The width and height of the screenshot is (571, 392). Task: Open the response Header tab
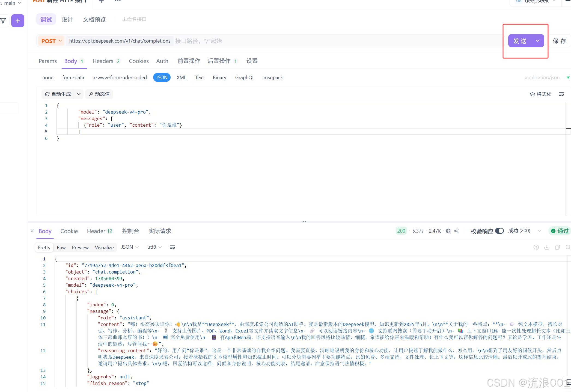click(x=100, y=231)
